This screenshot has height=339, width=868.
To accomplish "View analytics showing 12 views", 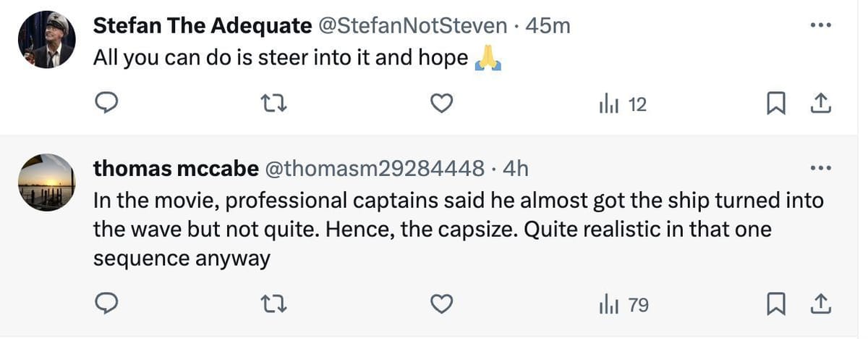I will click(x=622, y=105).
